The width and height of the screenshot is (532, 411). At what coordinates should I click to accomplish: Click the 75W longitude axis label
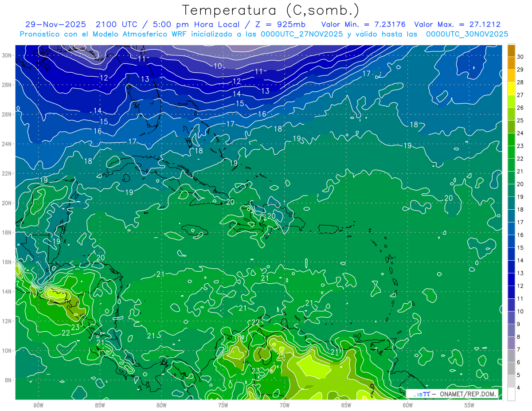click(x=223, y=405)
